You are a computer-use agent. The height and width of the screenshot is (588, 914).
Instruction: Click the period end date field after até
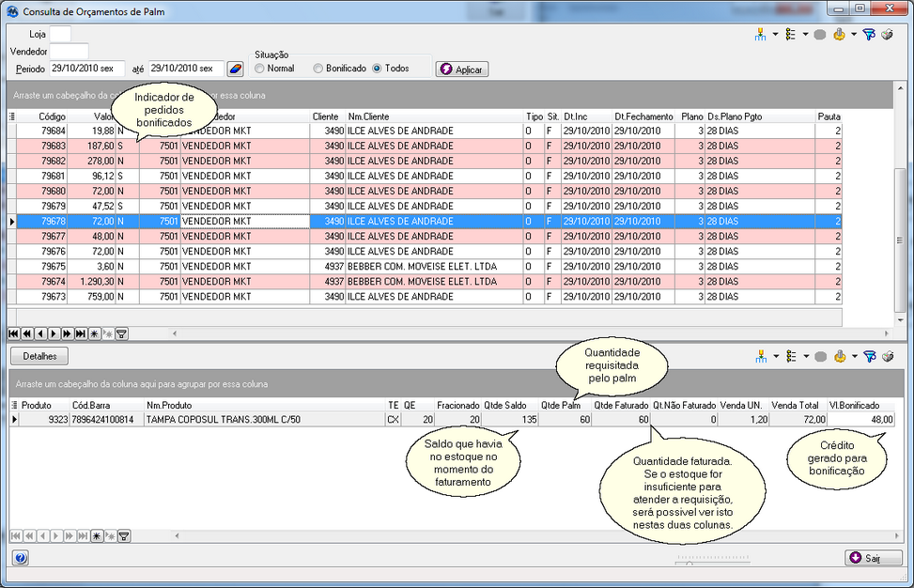point(186,69)
